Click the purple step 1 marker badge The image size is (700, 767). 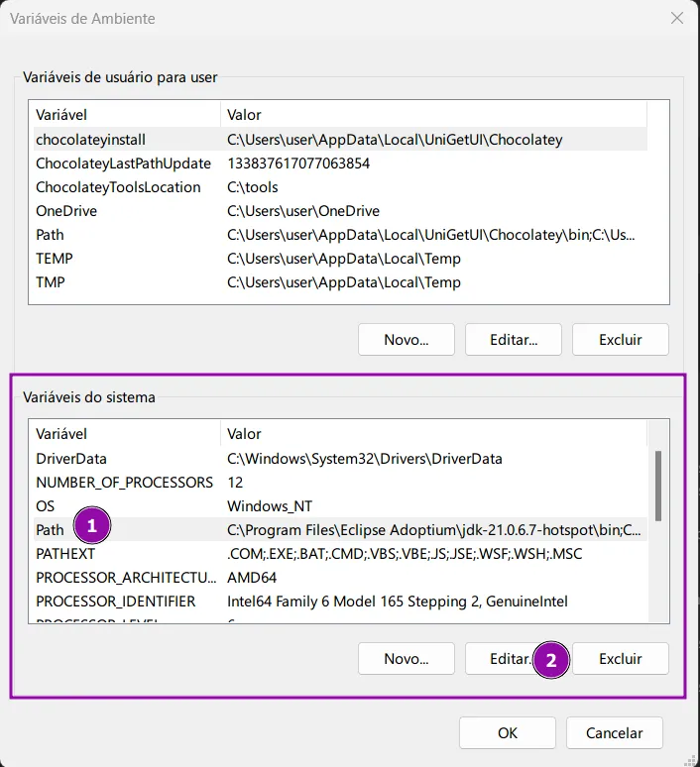pos(92,526)
